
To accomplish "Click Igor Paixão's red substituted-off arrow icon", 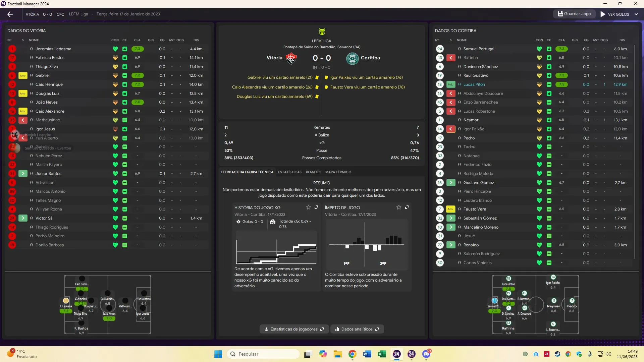I will click(450, 129).
